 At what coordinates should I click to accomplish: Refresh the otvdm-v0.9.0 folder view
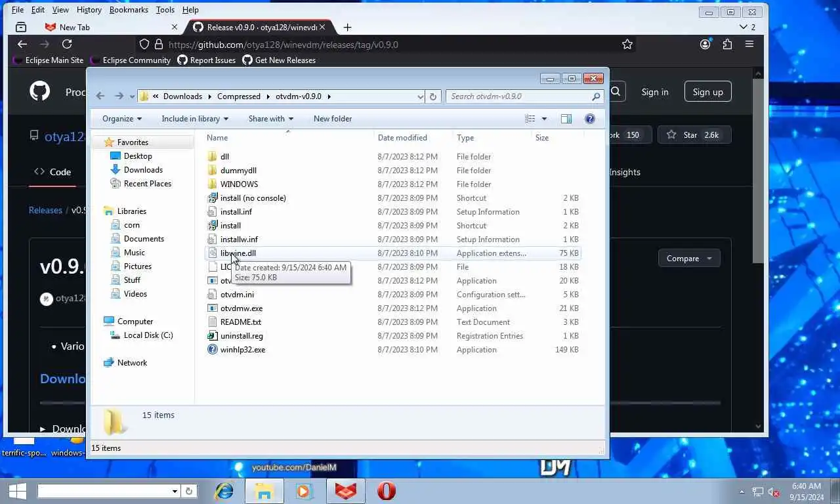coord(432,96)
